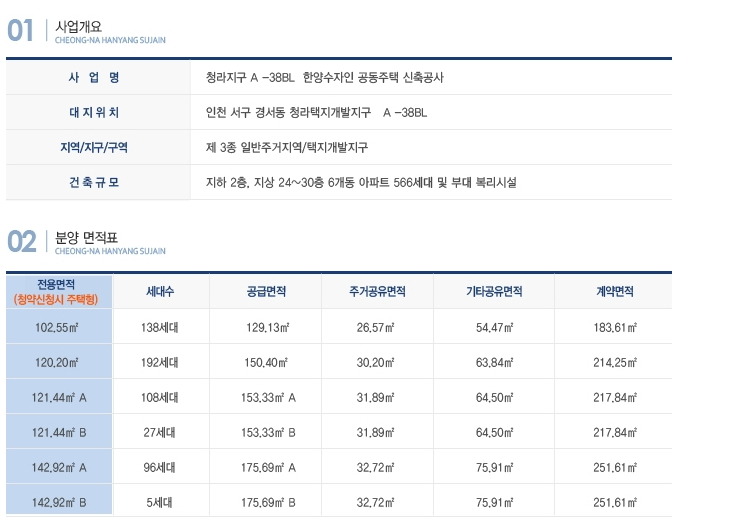Click the text 제 3종 일반주거지역/택지개발지구
Image resolution: width=737 pixels, height=524 pixels.
pyautogui.click(x=287, y=147)
